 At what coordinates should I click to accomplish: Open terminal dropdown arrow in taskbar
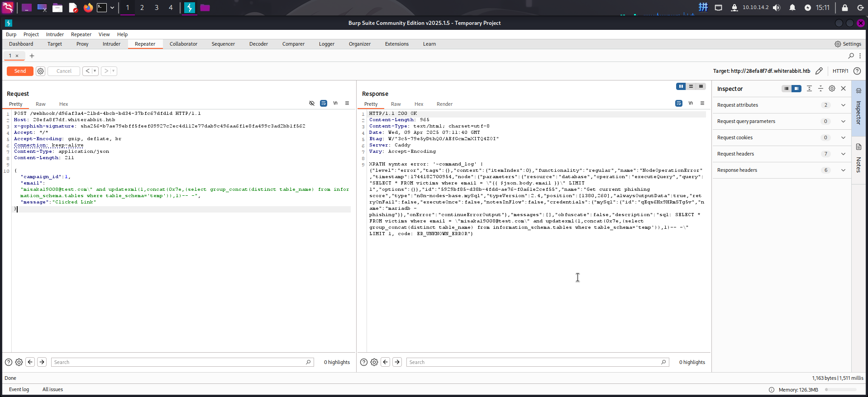[112, 8]
